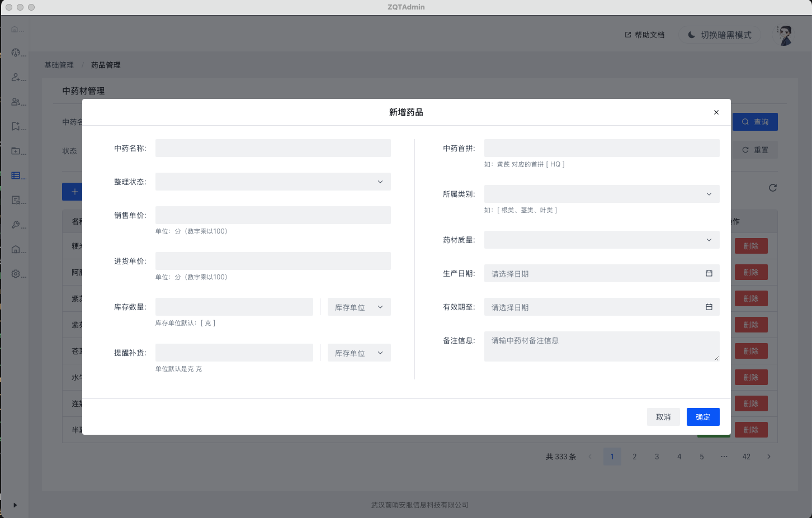
Task: Jump to last page 42
Action: coord(747,457)
